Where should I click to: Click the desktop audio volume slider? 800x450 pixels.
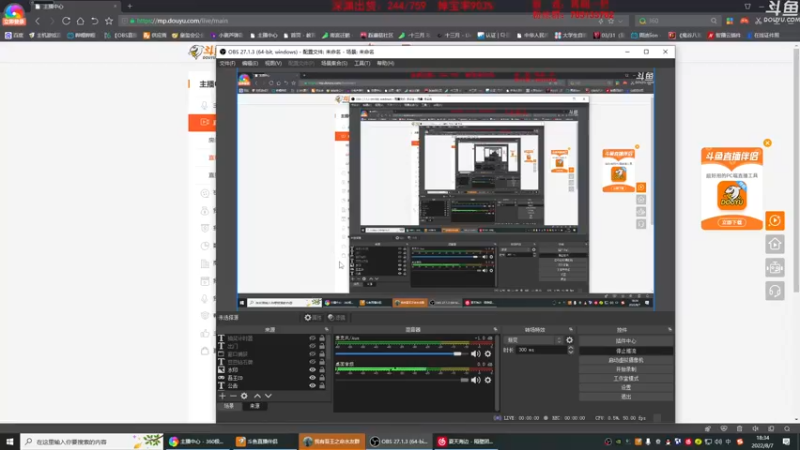pyautogui.click(x=402, y=380)
